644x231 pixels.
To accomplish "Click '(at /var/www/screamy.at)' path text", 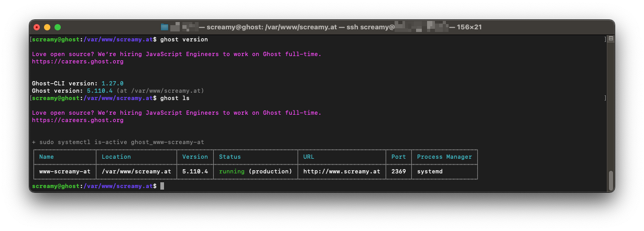I will 160,91.
